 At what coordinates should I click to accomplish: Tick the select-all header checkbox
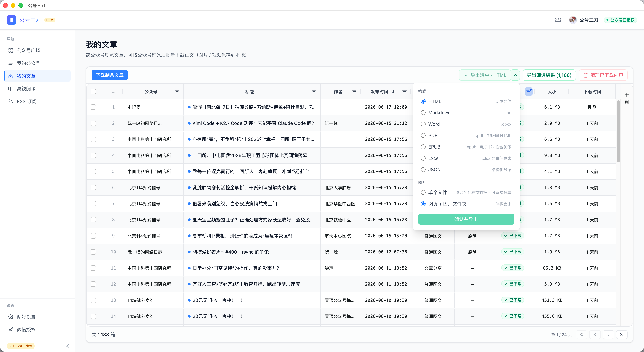point(93,92)
